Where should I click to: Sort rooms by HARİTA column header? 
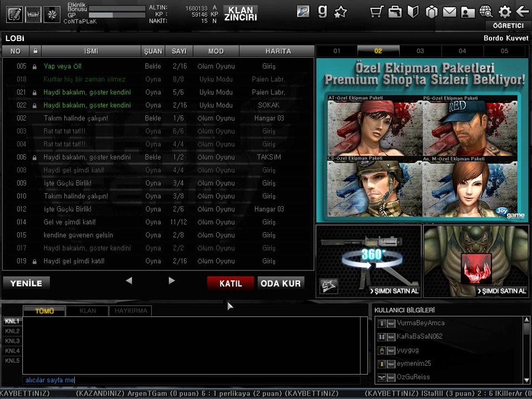pyautogui.click(x=278, y=51)
